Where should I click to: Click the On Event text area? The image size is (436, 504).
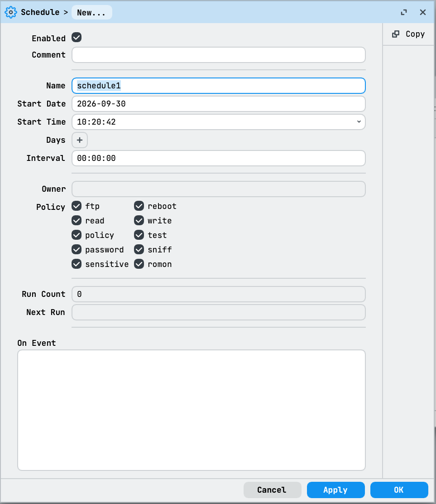tap(192, 410)
